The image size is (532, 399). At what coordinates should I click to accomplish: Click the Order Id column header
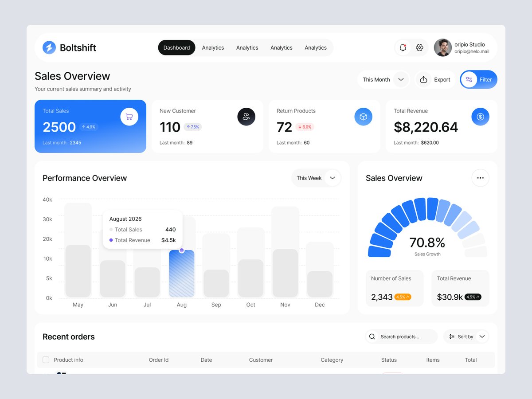[x=159, y=360]
